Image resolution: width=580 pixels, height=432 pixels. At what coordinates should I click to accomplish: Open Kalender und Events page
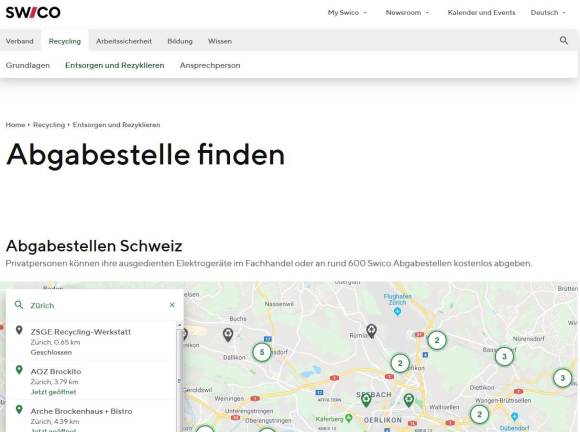coord(481,13)
